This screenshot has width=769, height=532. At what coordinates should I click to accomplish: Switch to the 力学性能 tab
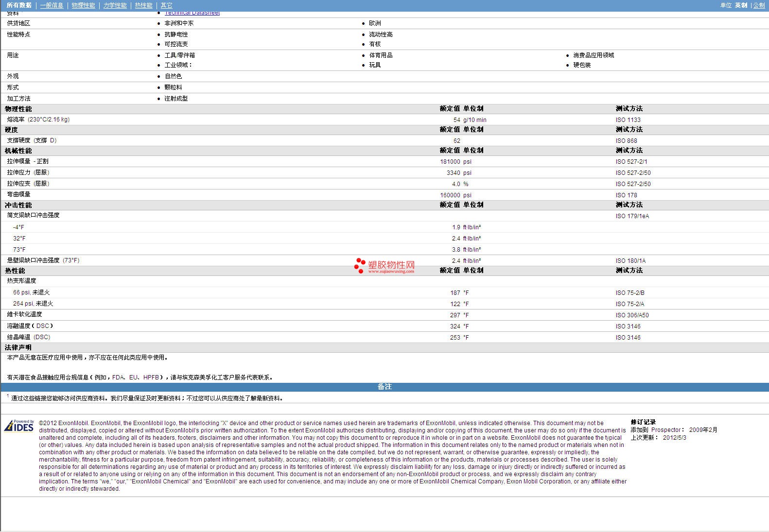[x=115, y=5]
